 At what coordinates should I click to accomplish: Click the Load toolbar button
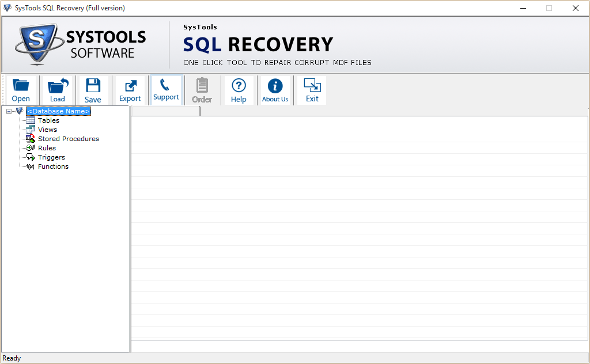(x=57, y=90)
